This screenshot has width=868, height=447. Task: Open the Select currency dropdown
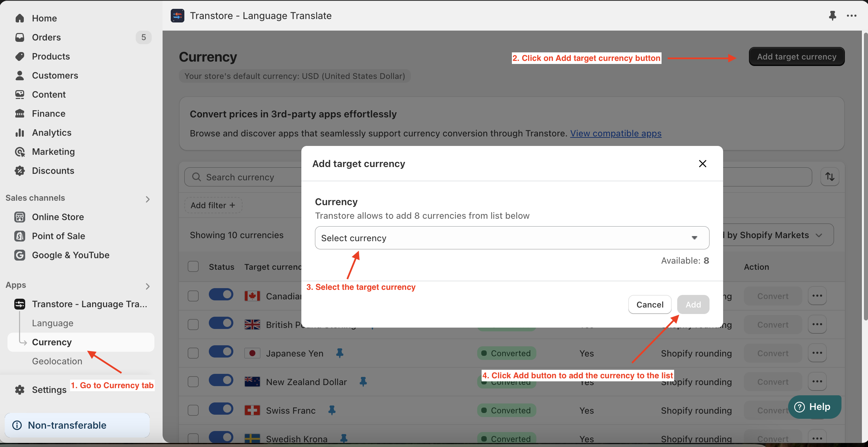(x=512, y=238)
